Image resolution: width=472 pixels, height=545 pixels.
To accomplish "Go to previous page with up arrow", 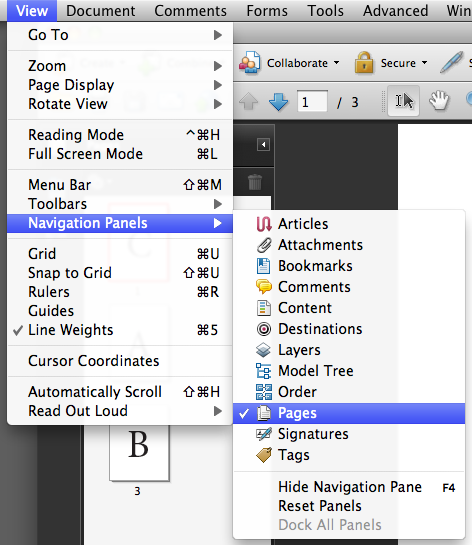I will pos(249,102).
